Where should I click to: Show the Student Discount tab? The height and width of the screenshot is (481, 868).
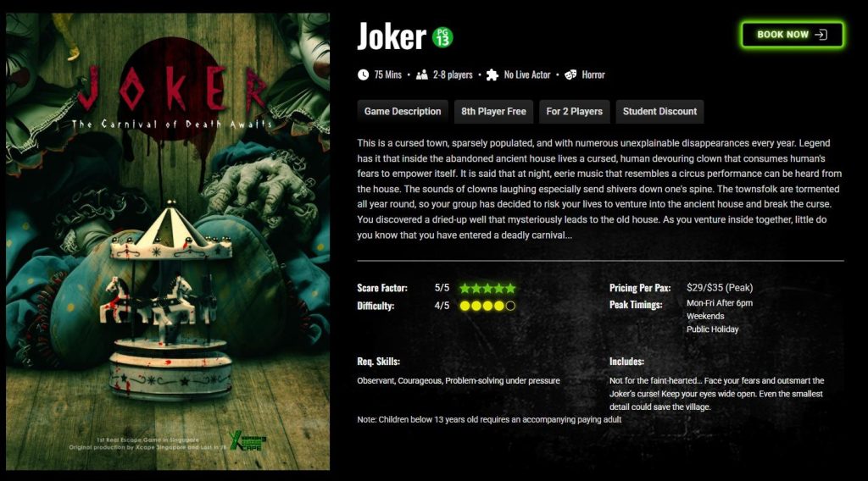coord(659,112)
